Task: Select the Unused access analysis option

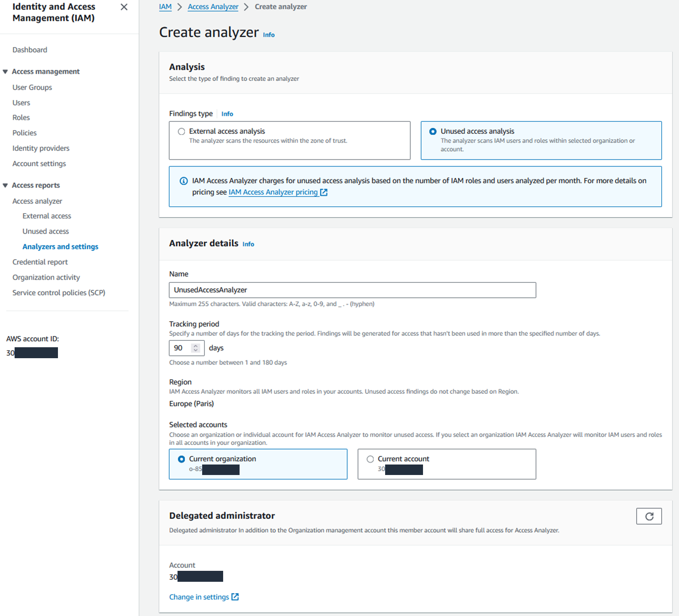Action: (432, 131)
